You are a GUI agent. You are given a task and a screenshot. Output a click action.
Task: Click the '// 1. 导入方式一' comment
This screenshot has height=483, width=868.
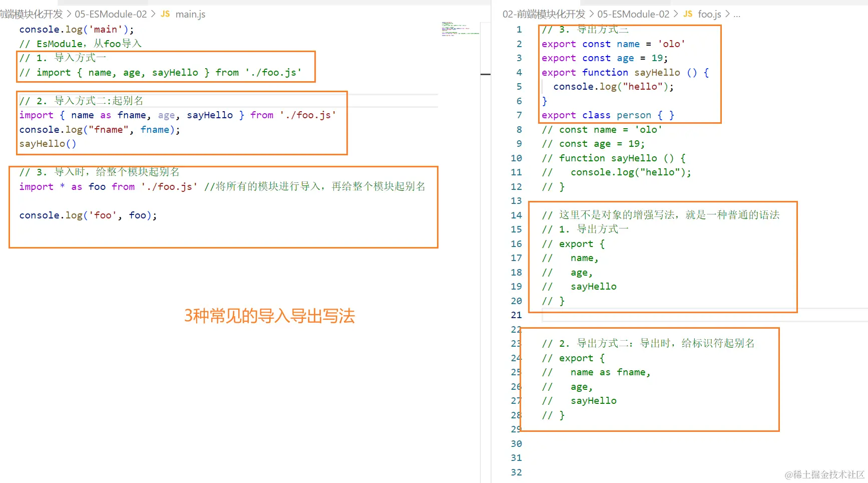point(63,58)
